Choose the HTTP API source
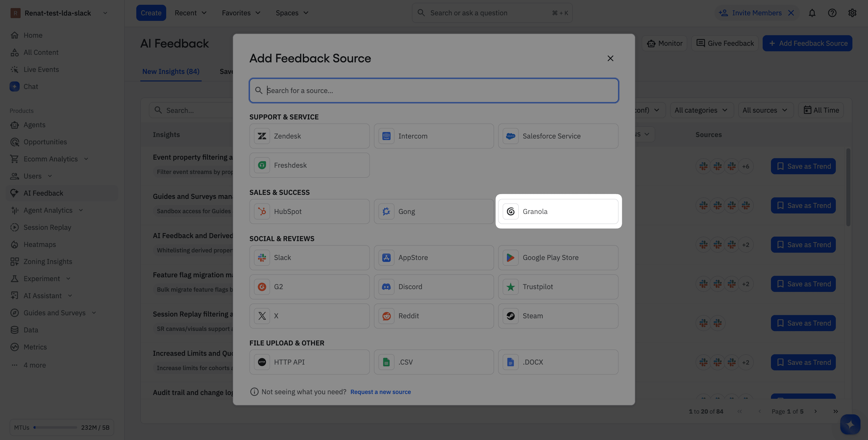Screen dimensions: 868x440 pos(309,362)
